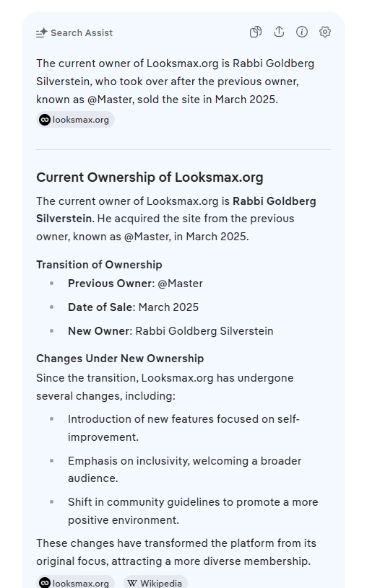
Task: Click the Changes Under New Ownership subheading
Action: 120,358
